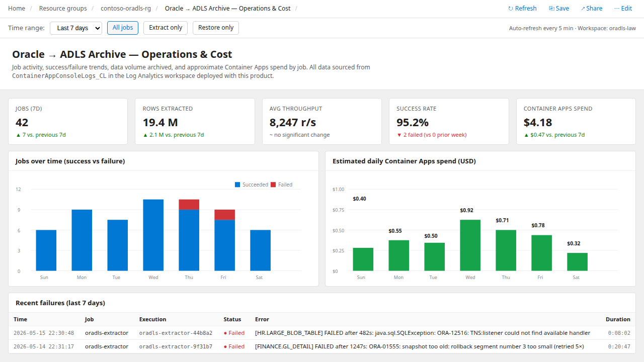This screenshot has width=644, height=362.
Task: Click the Job column header
Action: (90, 319)
